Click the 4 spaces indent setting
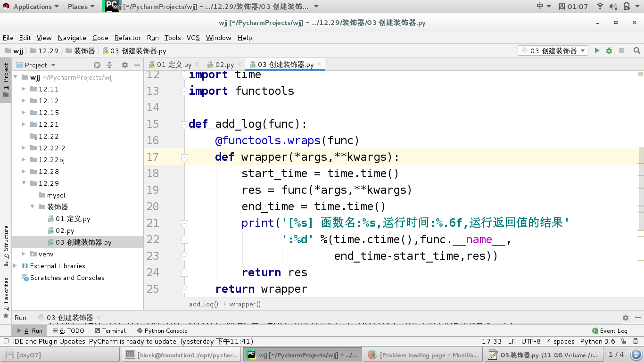Viewport: 644px width, 362px height. pos(561,341)
